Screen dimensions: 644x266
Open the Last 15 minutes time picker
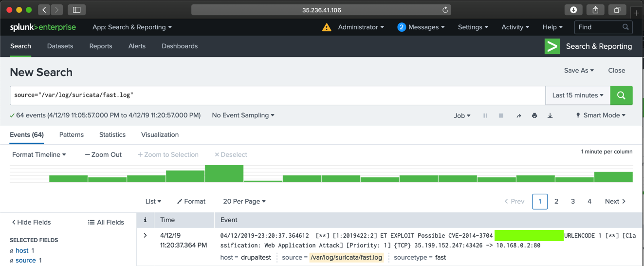tap(578, 95)
